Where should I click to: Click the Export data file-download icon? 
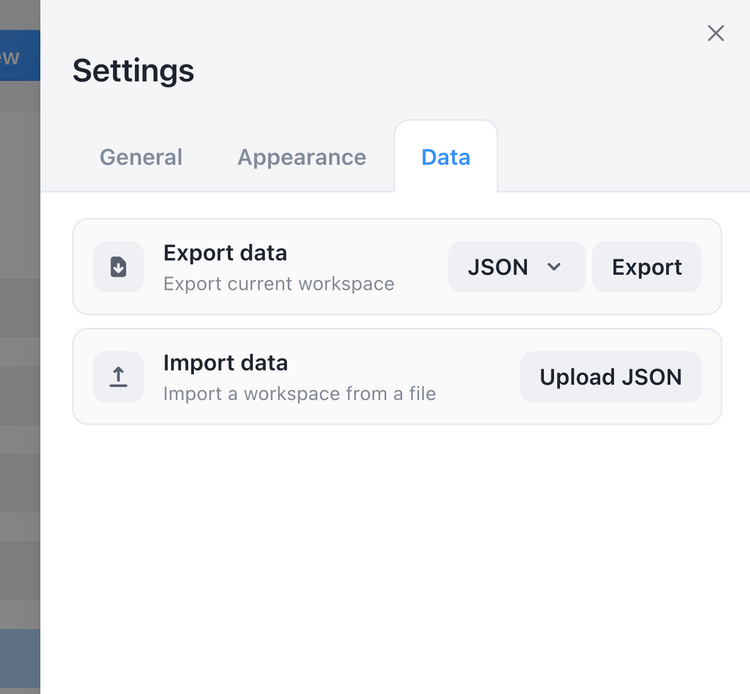pos(118,267)
